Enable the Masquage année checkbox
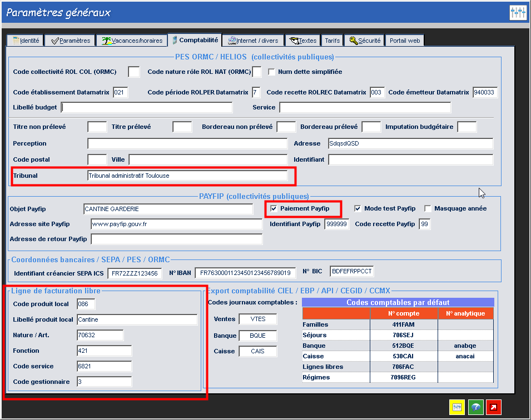This screenshot has width=531, height=420. pos(428,208)
